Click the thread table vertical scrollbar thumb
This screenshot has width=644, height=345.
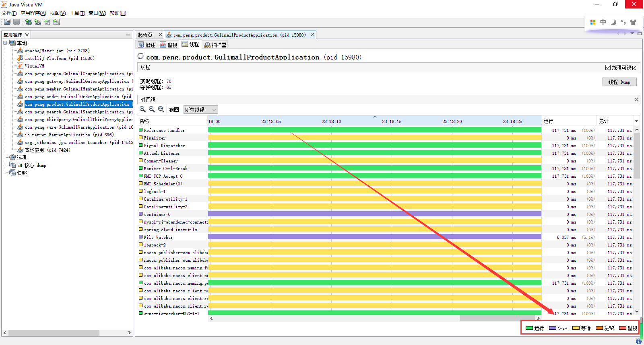click(x=637, y=156)
